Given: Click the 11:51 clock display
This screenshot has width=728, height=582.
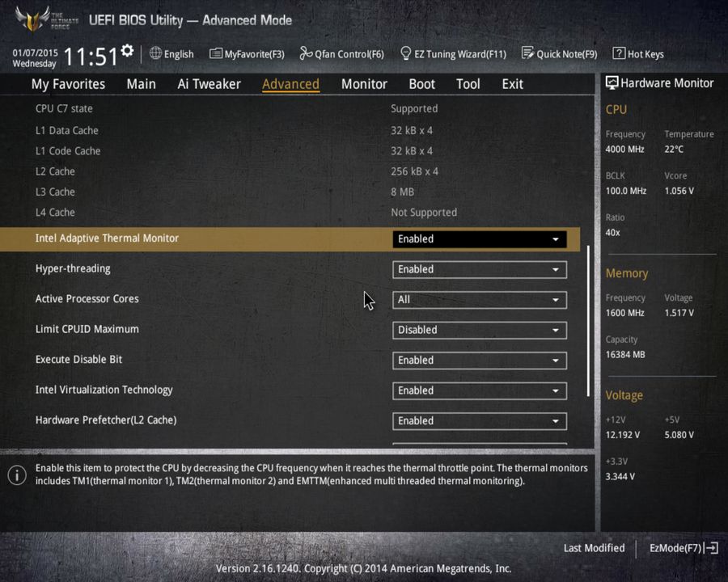Looking at the screenshot, I should click(x=91, y=57).
